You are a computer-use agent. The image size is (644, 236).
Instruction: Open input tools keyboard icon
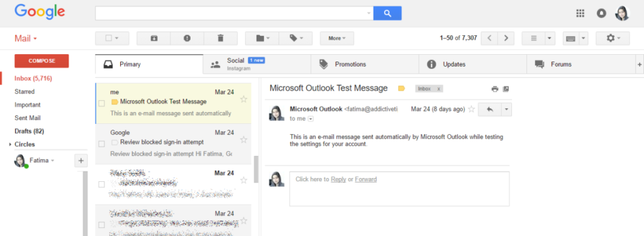coord(570,38)
